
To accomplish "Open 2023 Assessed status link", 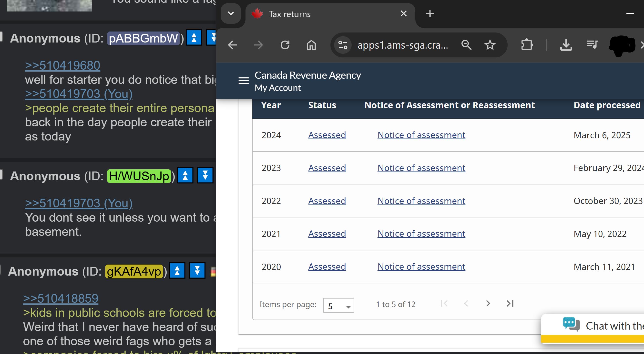I will (x=327, y=168).
